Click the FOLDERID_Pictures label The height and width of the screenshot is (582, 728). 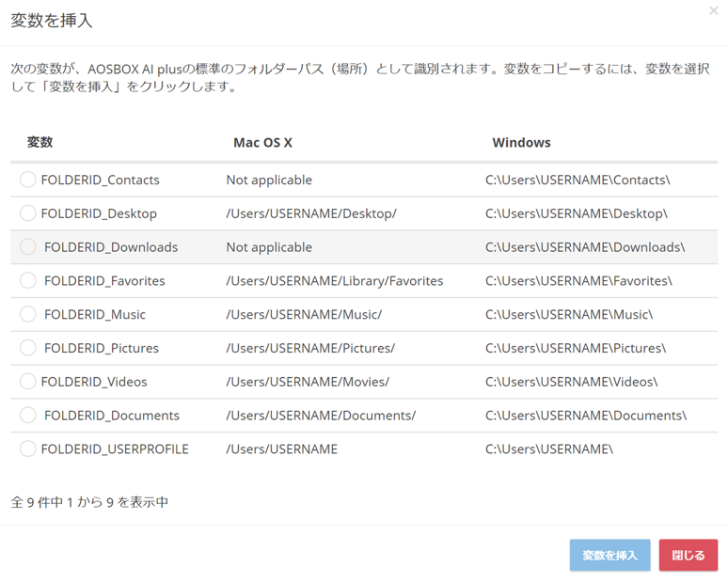click(x=102, y=348)
